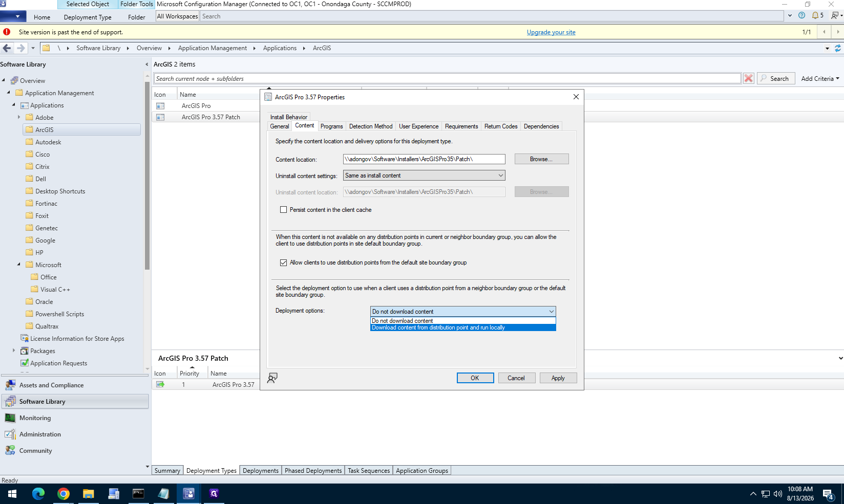
Task: Click the Search current node field
Action: [447, 78]
